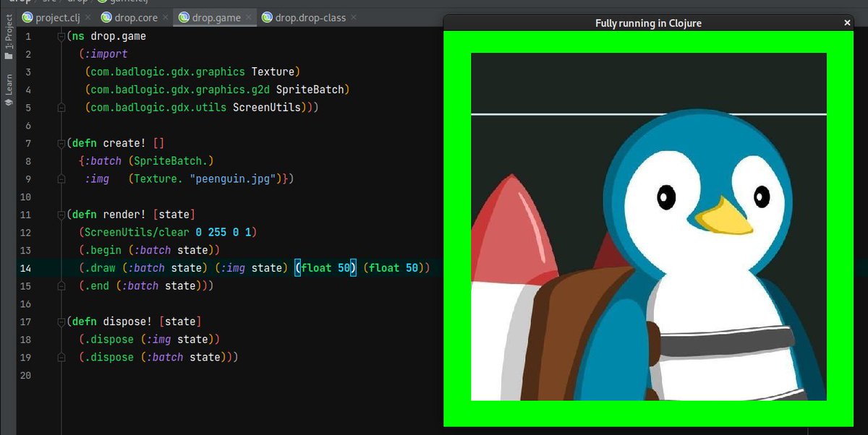The image size is (868, 435).
Task: Click line number 20 in the gutter
Action: click(26, 375)
